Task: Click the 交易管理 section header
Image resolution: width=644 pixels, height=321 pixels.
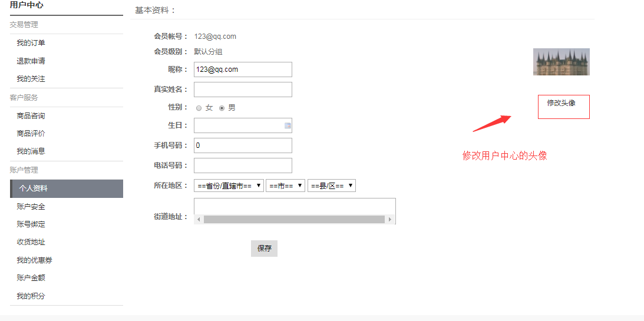Action: (x=24, y=25)
